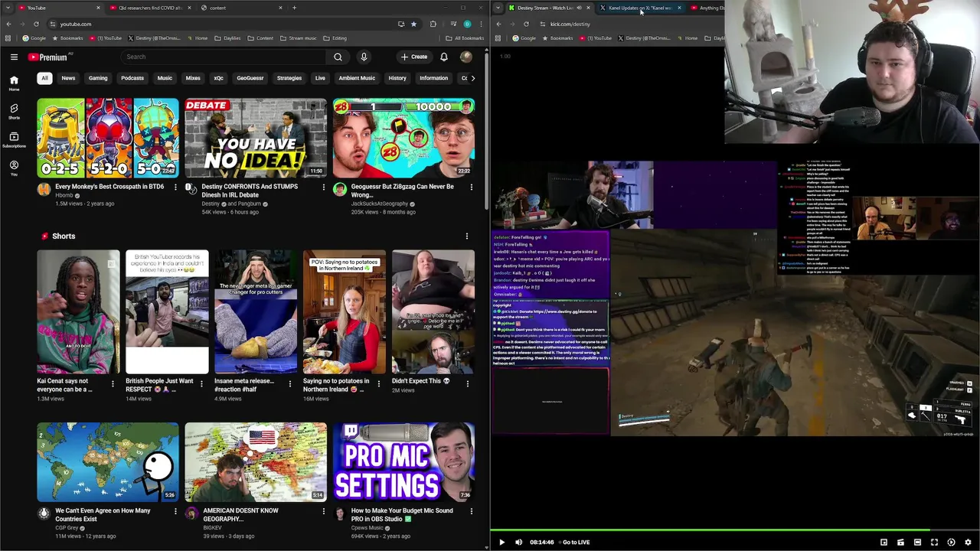
Task: Open the JackSucksAtGeography channel link
Action: (x=380, y=204)
